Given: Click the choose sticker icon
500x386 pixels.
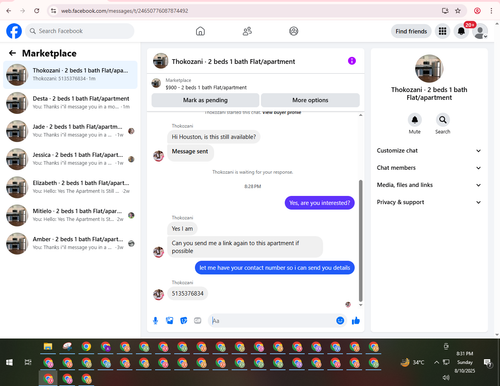Looking at the screenshot, I should coord(184,321).
